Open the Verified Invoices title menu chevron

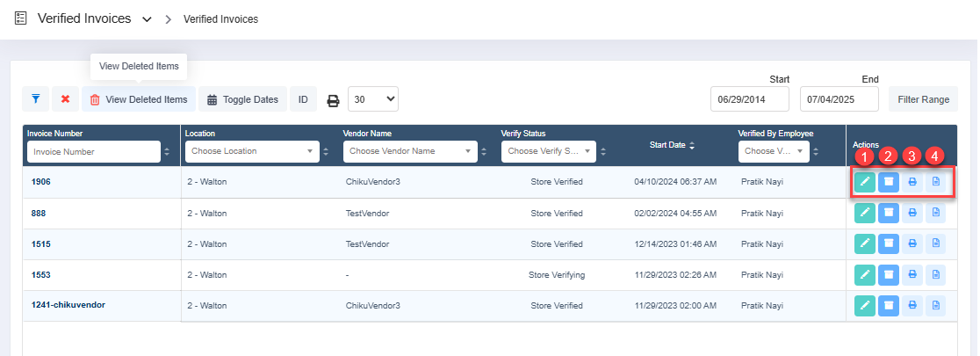[147, 19]
